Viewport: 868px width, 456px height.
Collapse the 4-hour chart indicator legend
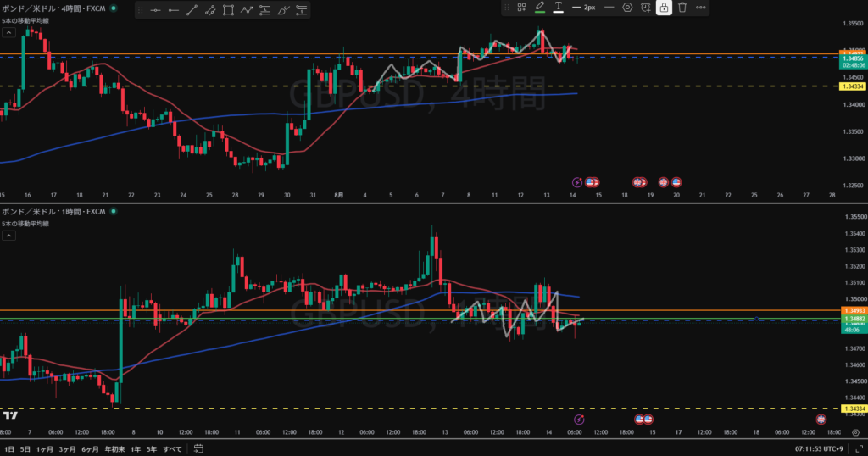tap(8, 33)
